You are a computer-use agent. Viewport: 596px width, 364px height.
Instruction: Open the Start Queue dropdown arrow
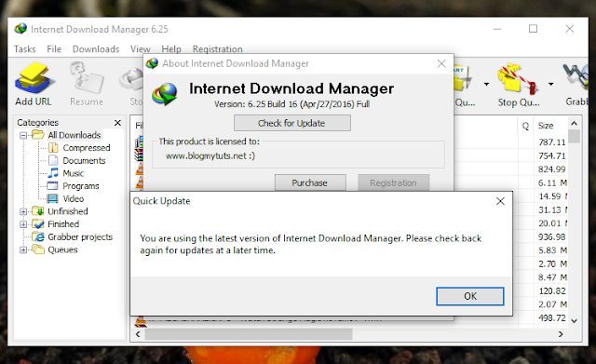(486, 84)
